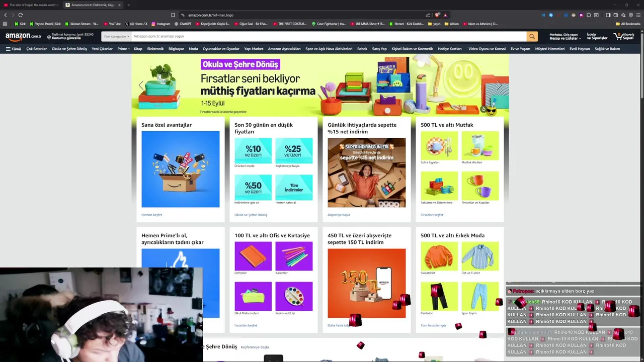Open Bilgisayar category in navigation bar
The width and height of the screenshot is (644, 362).
pos(176,49)
